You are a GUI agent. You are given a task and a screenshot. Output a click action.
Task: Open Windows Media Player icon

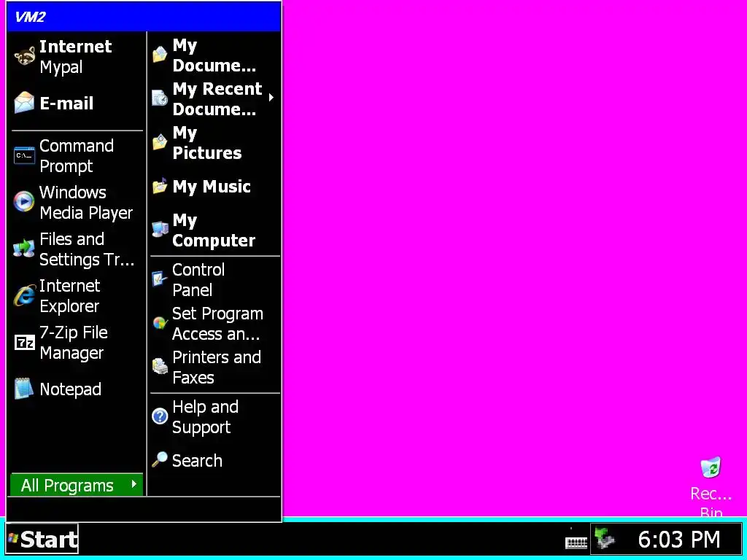click(x=24, y=201)
